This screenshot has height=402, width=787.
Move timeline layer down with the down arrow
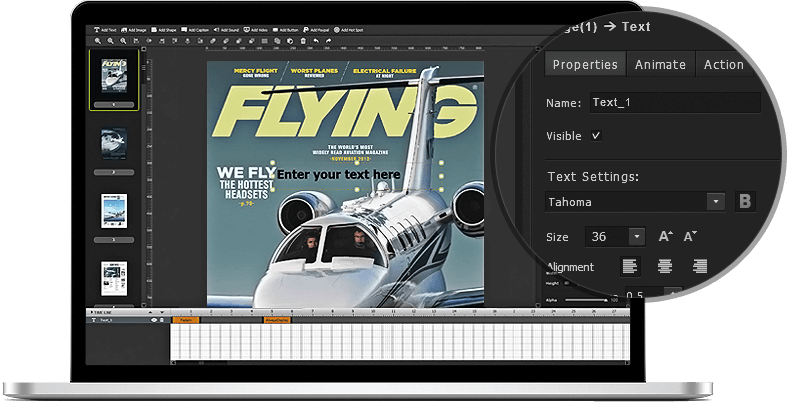click(x=162, y=312)
